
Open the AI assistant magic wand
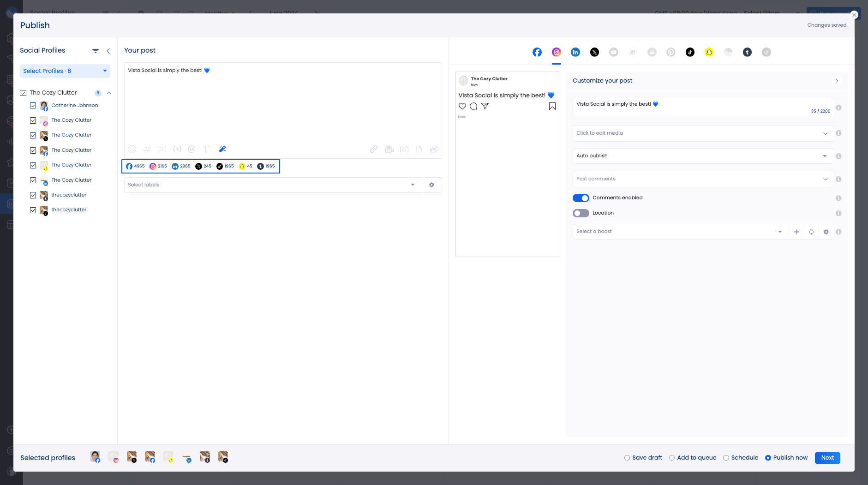click(x=222, y=149)
